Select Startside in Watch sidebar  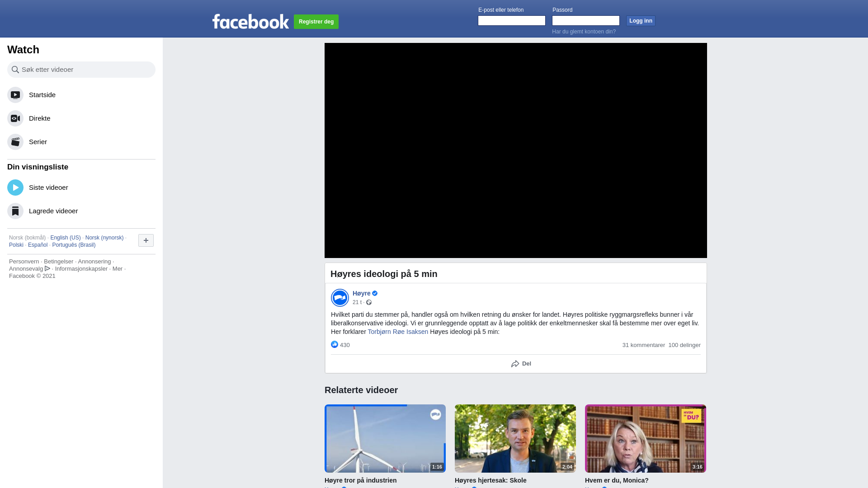pos(81,95)
